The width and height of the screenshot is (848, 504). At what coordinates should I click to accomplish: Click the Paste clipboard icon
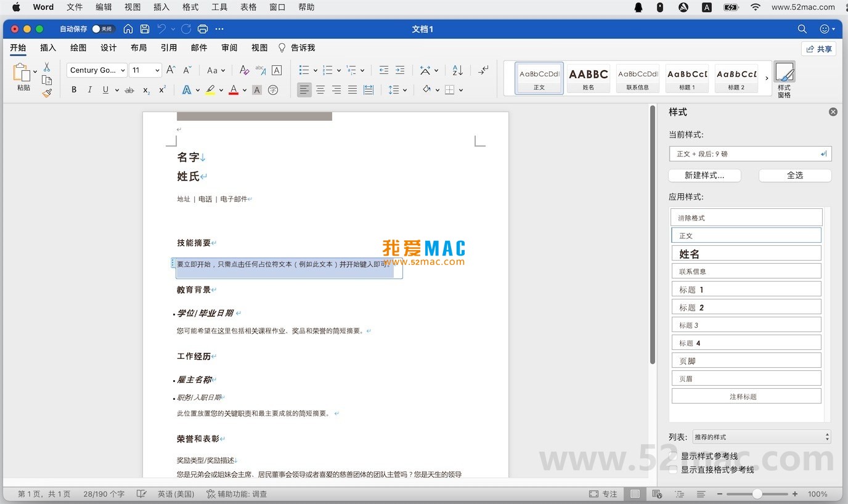coord(22,73)
